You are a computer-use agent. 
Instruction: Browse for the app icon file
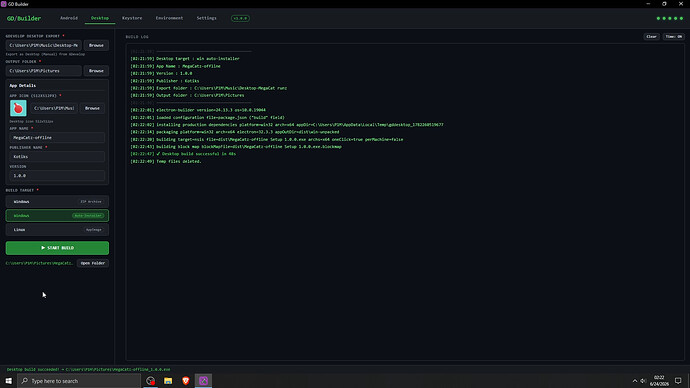coord(92,108)
